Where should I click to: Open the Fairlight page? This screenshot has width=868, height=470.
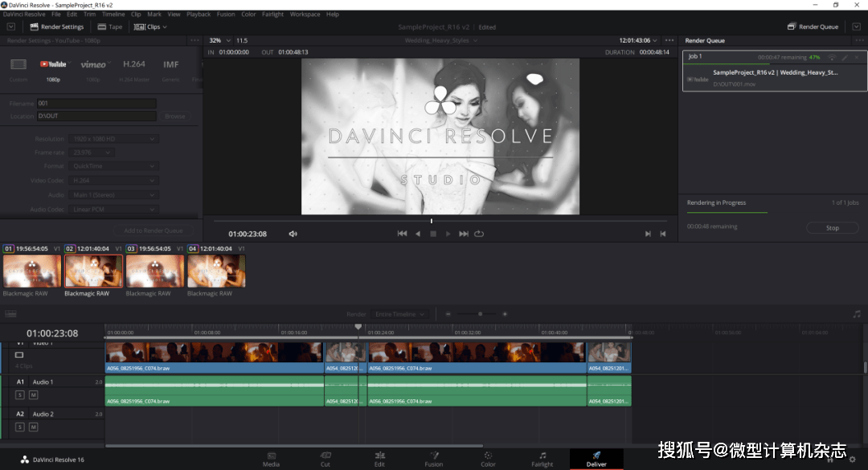(x=542, y=460)
